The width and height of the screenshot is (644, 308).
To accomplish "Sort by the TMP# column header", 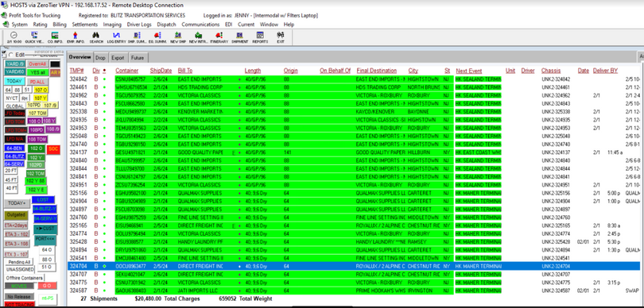I will [77, 71].
